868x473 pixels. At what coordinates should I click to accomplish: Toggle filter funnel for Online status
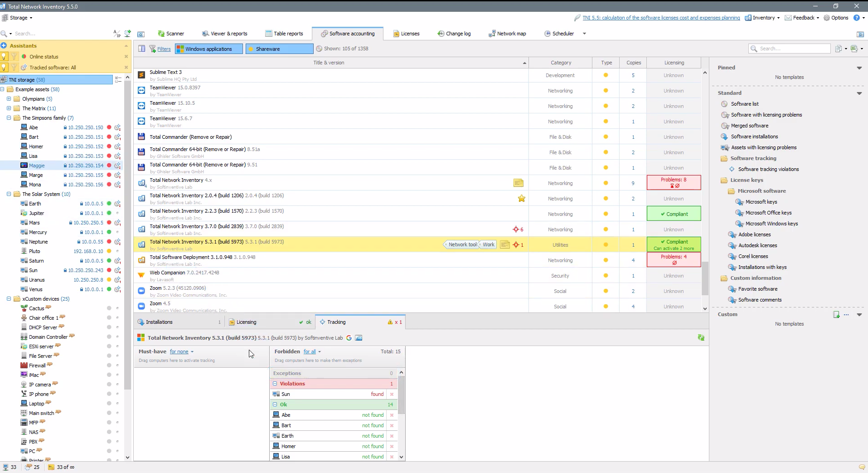point(14,56)
